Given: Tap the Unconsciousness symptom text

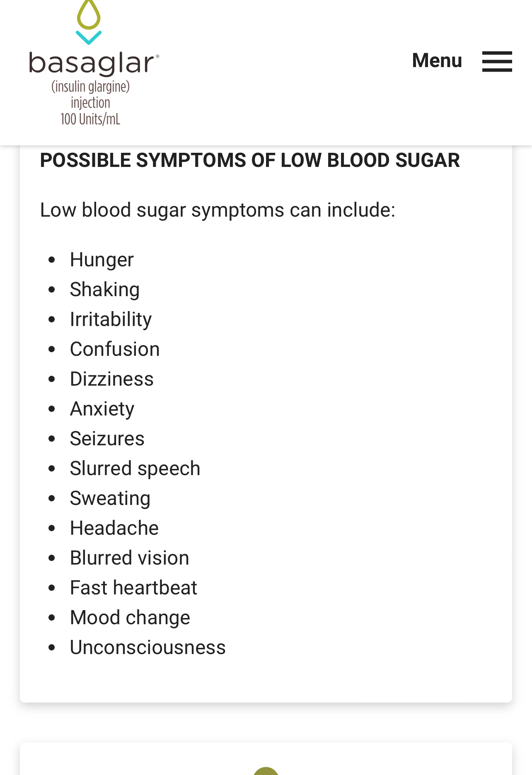Looking at the screenshot, I should (148, 647).
